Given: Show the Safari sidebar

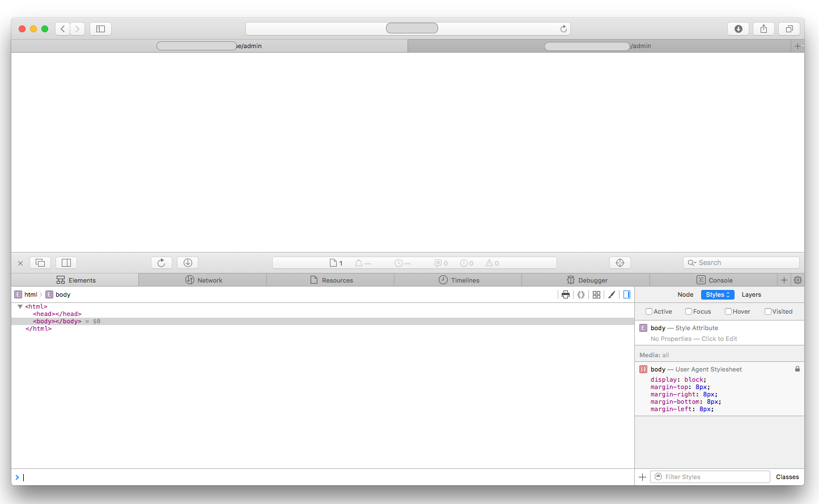Looking at the screenshot, I should [100, 29].
